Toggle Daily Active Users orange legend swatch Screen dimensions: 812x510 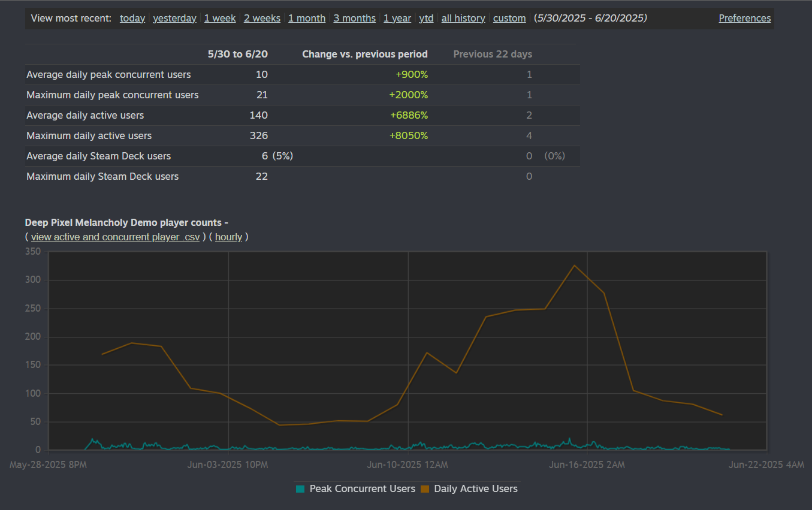click(x=425, y=489)
